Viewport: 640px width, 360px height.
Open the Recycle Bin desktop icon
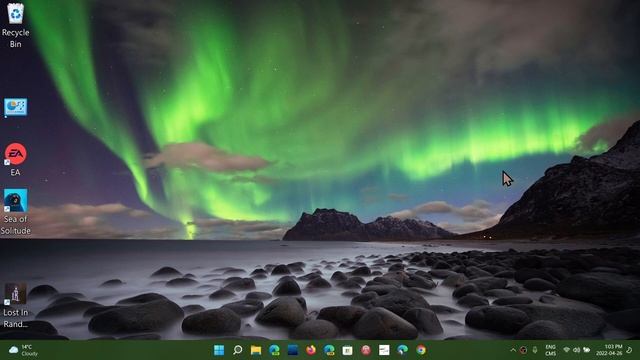(15, 25)
